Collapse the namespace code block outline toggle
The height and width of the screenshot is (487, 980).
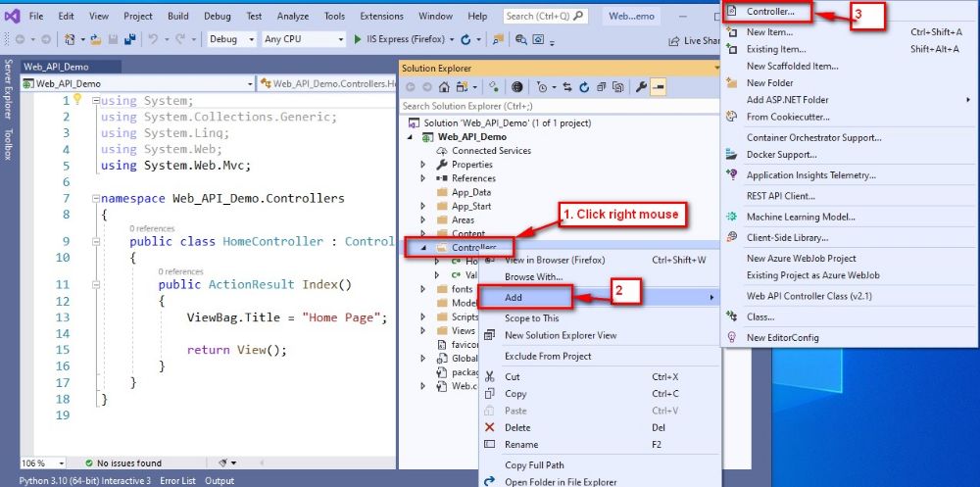tap(95, 198)
